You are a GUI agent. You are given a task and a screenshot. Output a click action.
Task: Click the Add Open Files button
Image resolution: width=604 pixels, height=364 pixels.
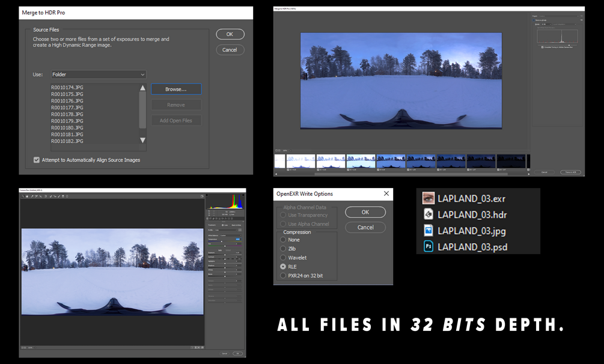pyautogui.click(x=176, y=121)
